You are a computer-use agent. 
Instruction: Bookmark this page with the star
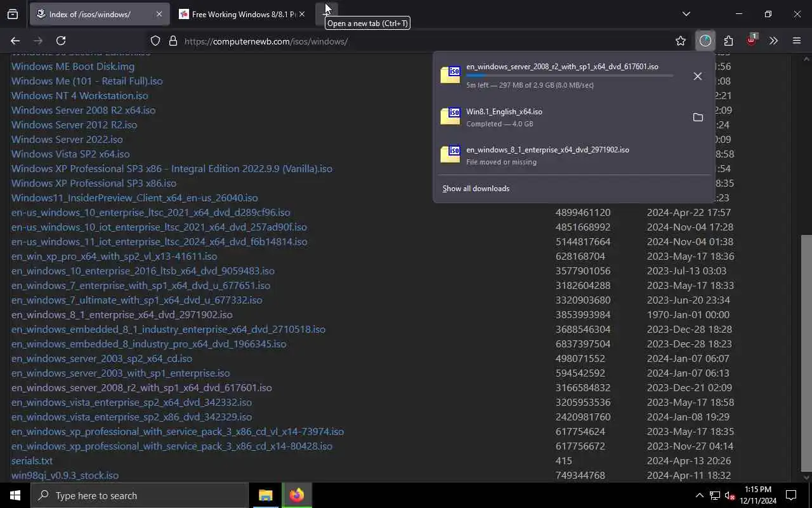click(x=681, y=41)
